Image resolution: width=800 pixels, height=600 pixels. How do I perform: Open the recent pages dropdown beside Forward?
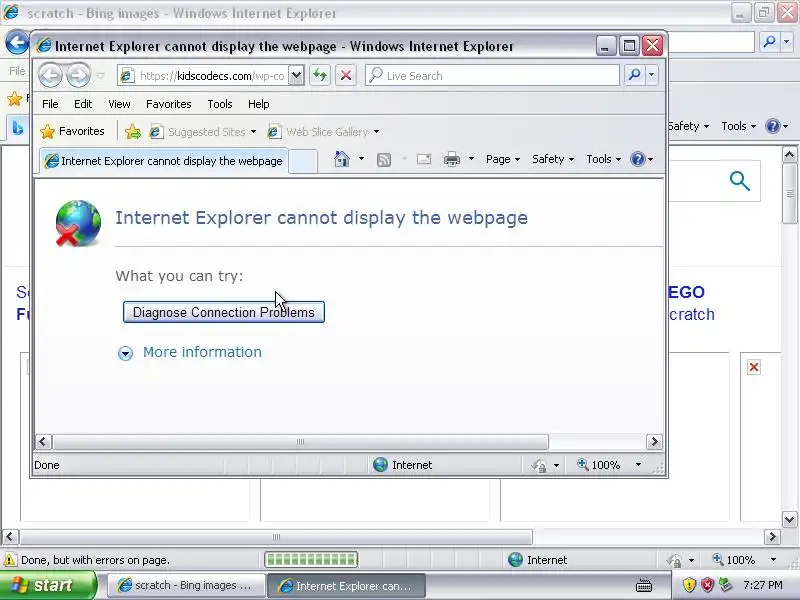click(x=101, y=76)
